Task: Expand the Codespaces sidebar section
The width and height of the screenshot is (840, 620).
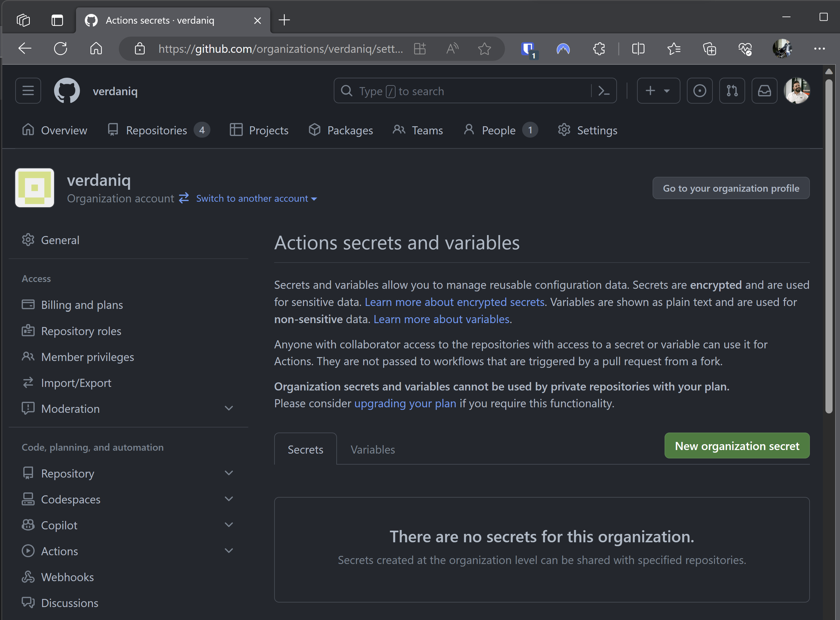Action: 229,499
